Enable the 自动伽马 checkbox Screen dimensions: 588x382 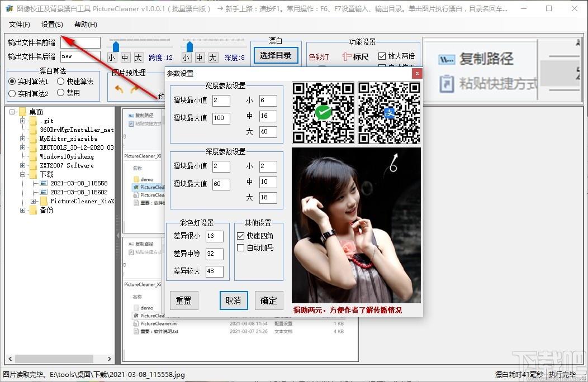[x=241, y=248]
